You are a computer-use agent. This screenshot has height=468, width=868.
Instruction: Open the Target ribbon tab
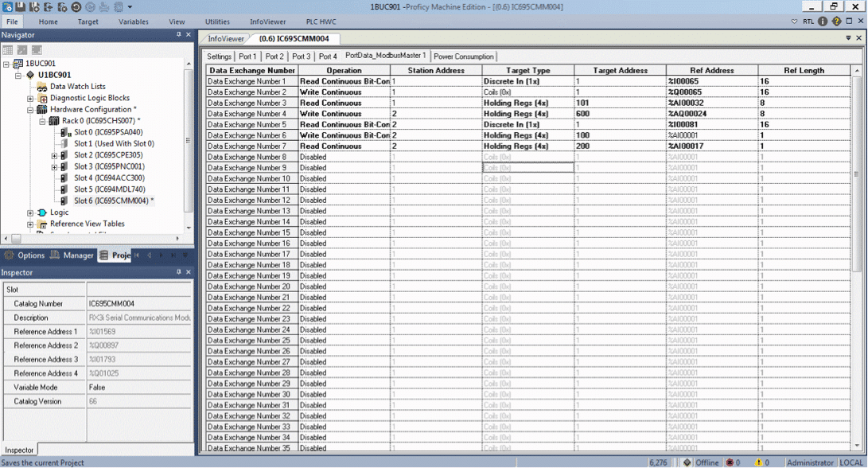pos(88,21)
